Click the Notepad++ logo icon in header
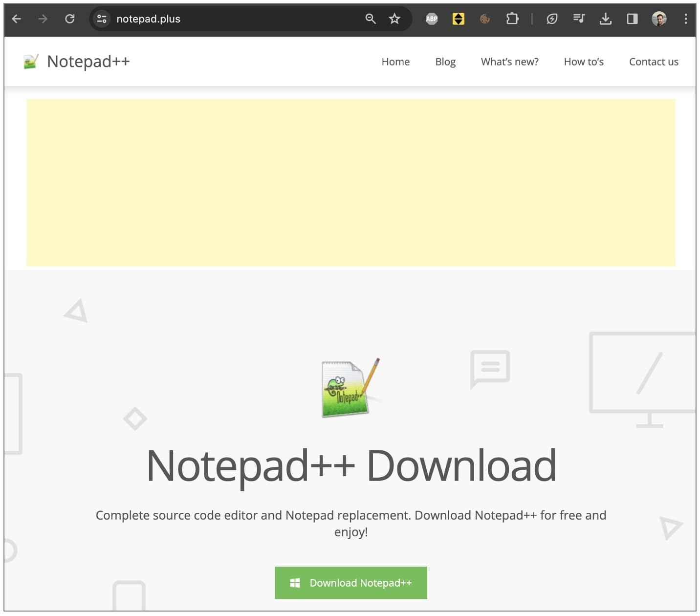Image resolution: width=700 pixels, height=616 pixels. [x=31, y=62]
